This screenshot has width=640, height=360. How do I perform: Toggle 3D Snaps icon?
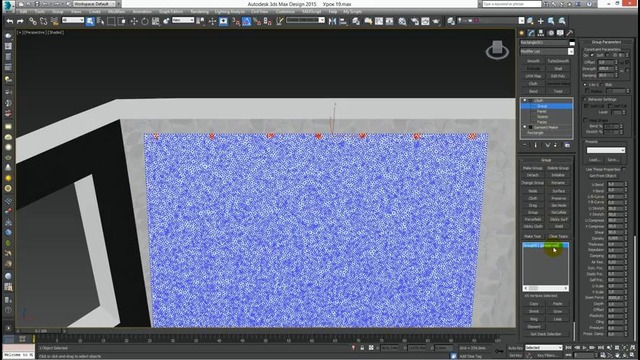pos(236,21)
